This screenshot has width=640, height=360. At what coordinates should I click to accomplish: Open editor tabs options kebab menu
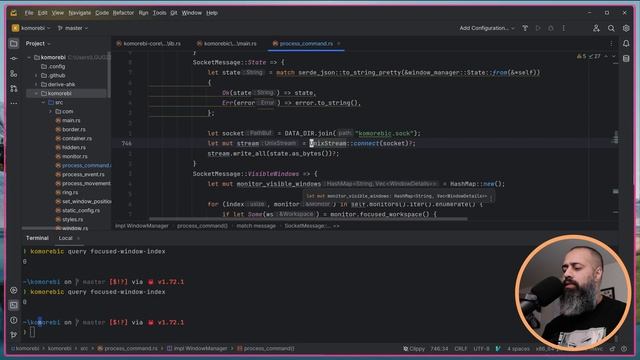[611, 44]
